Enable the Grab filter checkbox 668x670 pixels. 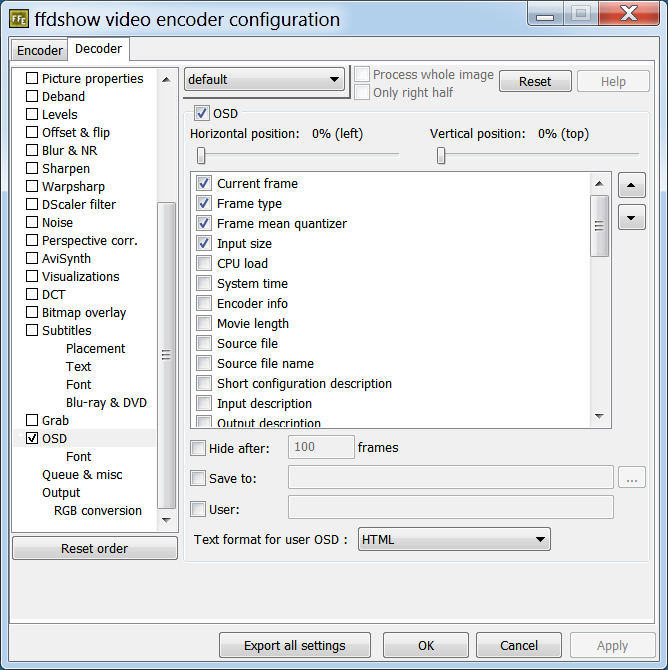(32, 420)
